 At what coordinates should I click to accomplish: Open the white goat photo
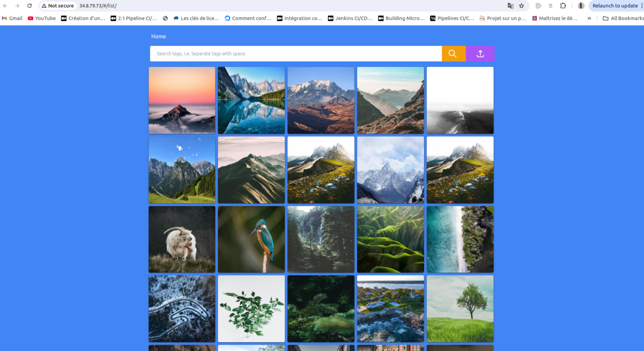click(182, 239)
